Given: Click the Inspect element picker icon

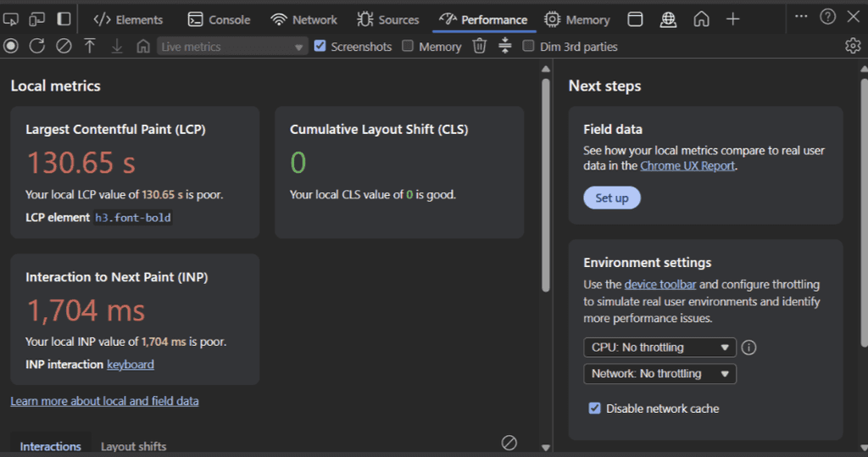Looking at the screenshot, I should (x=11, y=19).
